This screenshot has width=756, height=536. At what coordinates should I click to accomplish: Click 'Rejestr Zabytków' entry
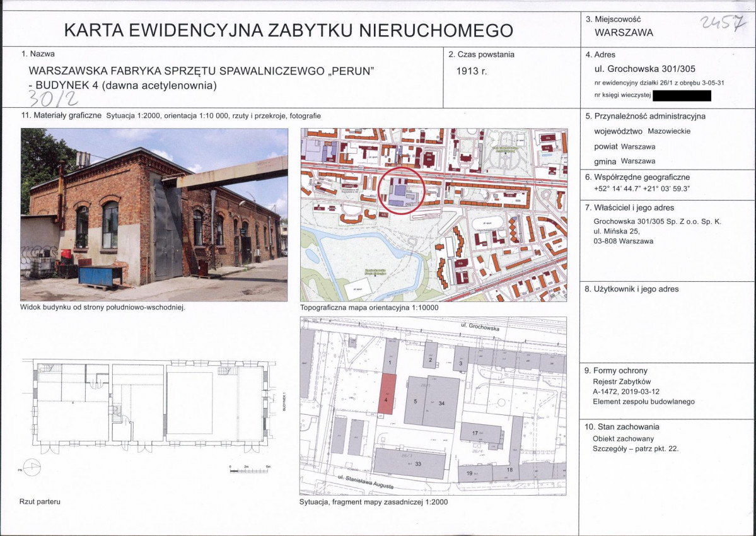tap(622, 382)
